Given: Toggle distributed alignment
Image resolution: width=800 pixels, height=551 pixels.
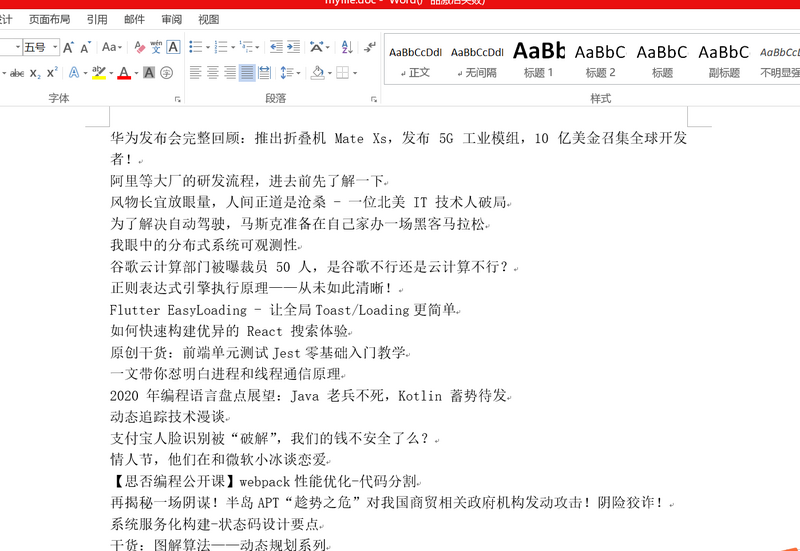Looking at the screenshot, I should click(x=264, y=73).
